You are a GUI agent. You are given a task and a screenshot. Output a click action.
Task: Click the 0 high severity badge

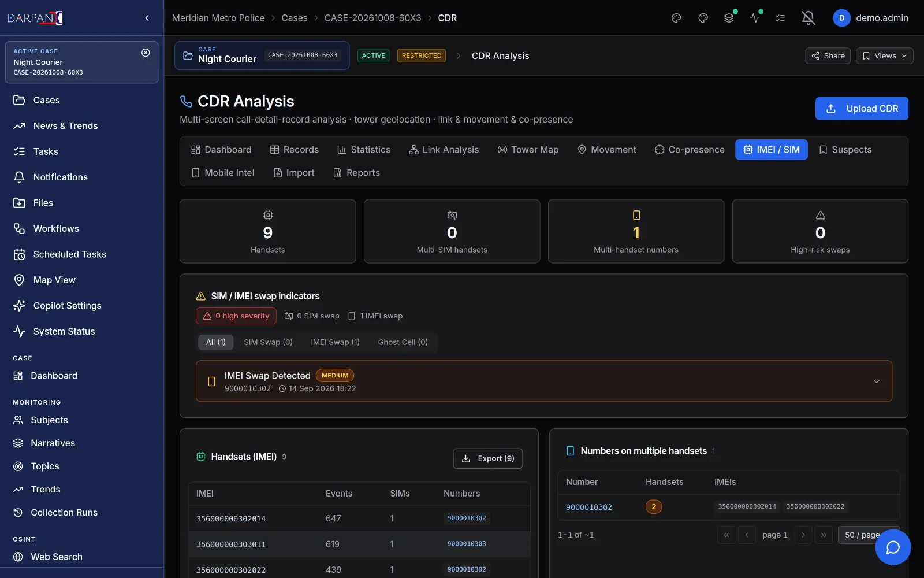pyautogui.click(x=236, y=316)
